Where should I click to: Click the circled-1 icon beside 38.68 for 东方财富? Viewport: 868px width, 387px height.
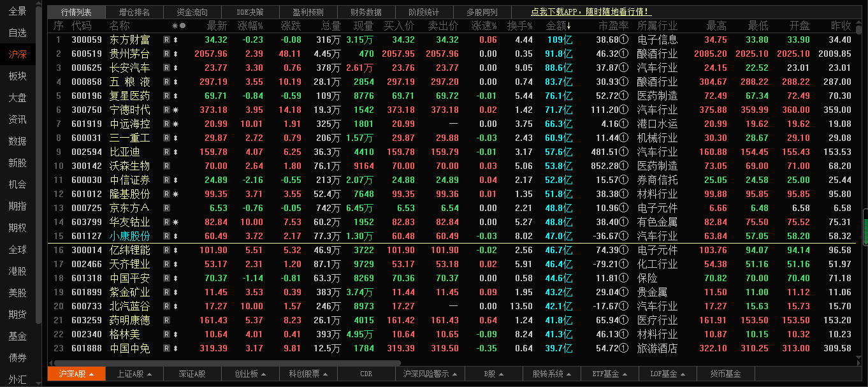(624, 40)
